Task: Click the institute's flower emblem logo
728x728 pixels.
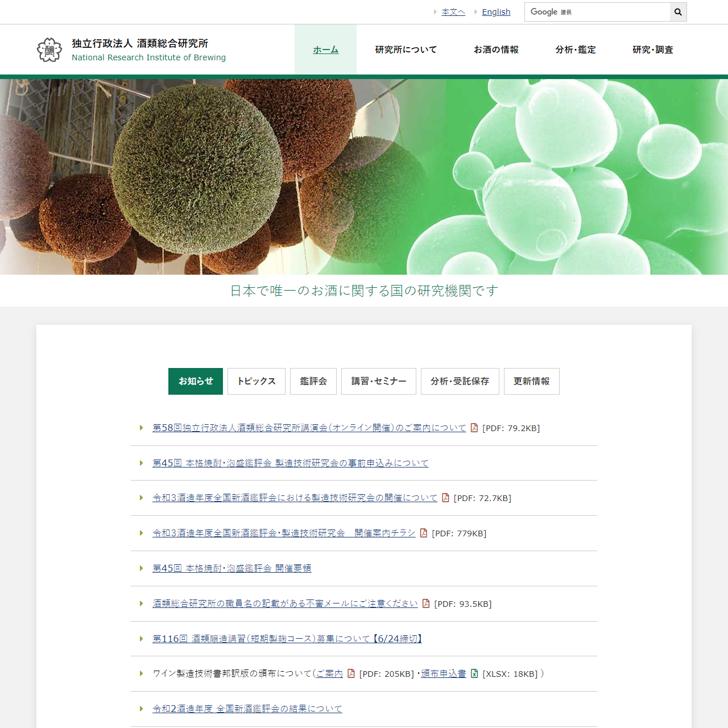Action: pyautogui.click(x=49, y=50)
